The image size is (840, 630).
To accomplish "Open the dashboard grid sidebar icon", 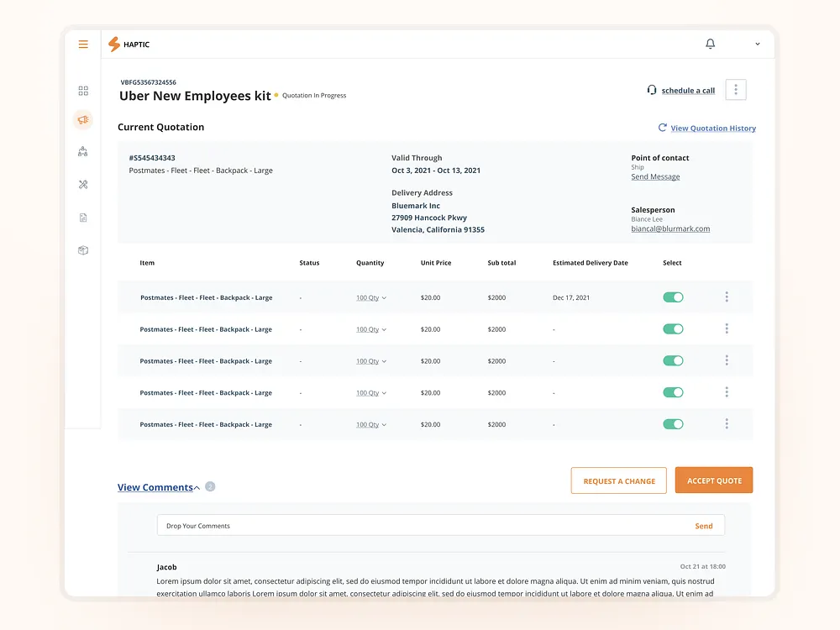I will pos(83,91).
